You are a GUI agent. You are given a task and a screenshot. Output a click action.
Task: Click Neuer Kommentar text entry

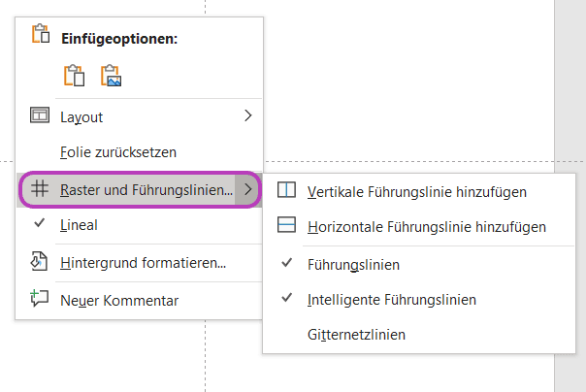[x=119, y=301]
